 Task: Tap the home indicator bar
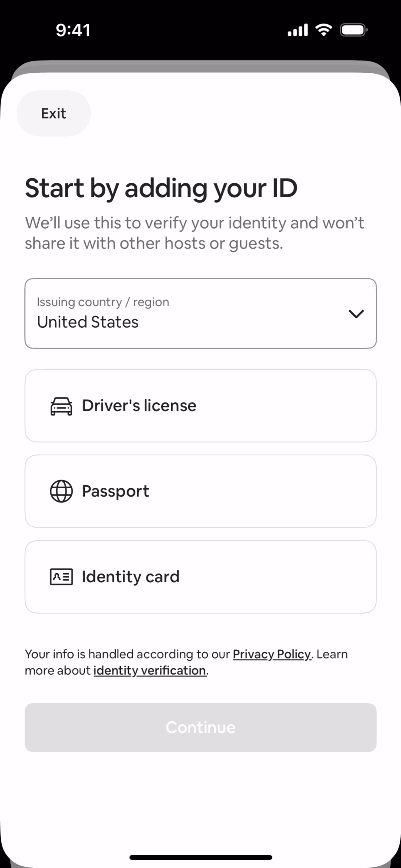(x=201, y=857)
